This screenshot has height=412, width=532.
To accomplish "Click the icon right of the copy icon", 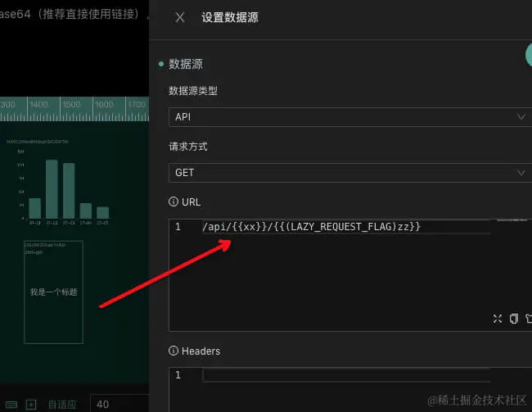I will [529, 319].
